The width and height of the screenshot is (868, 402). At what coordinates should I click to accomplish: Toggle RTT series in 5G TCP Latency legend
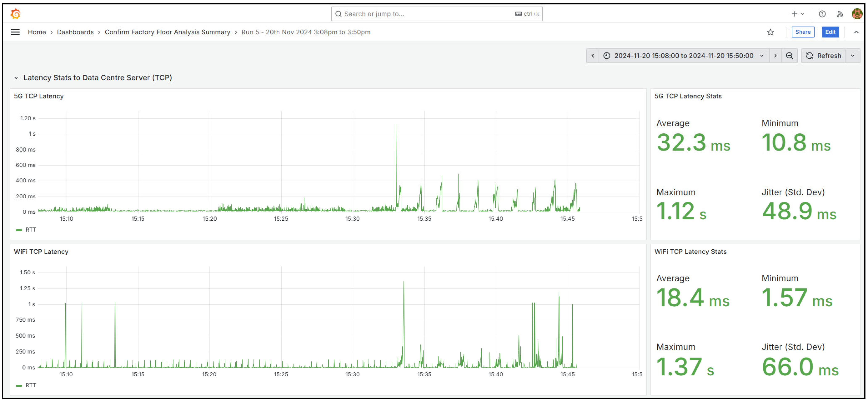click(x=30, y=229)
